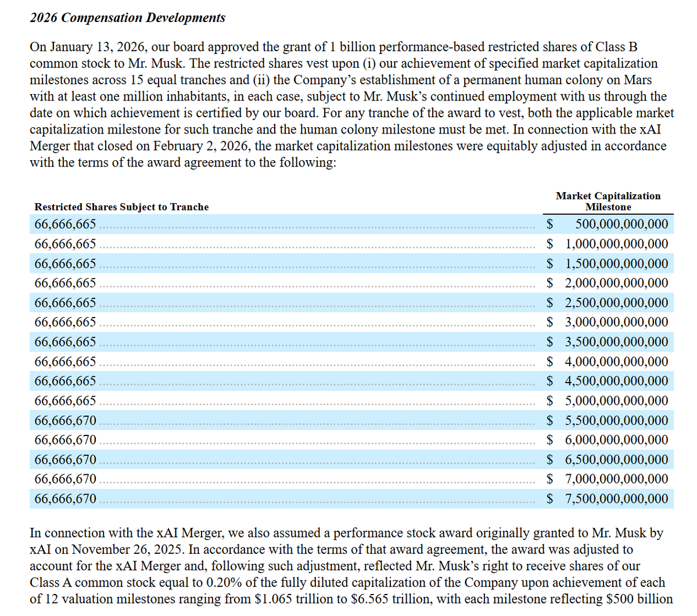Click the dollar sign in the 7,500,000,000,000 row
697x616 pixels.
tap(550, 499)
